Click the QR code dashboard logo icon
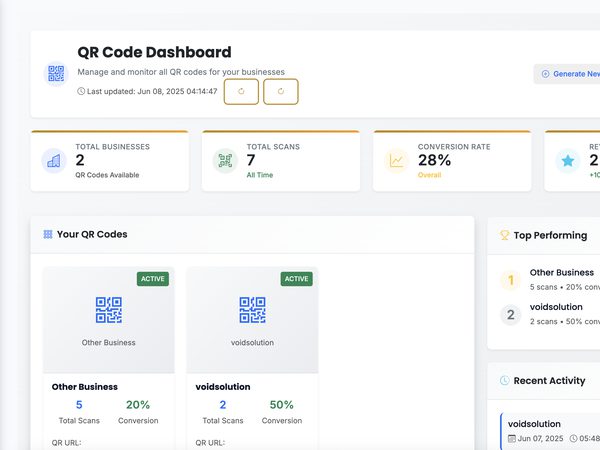The height and width of the screenshot is (450, 600). click(56, 73)
